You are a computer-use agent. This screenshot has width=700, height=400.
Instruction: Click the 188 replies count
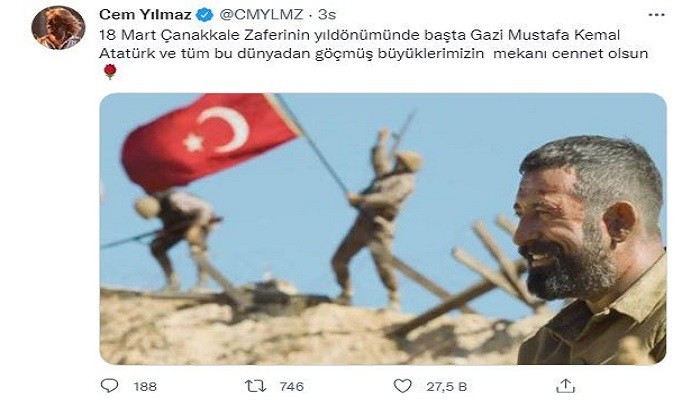click(x=145, y=386)
